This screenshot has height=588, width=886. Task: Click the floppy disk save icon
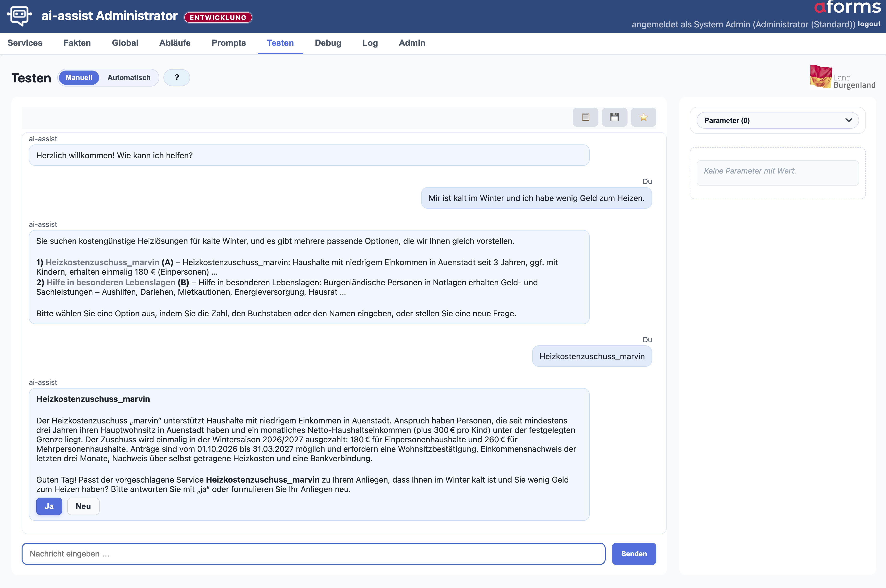(x=614, y=117)
